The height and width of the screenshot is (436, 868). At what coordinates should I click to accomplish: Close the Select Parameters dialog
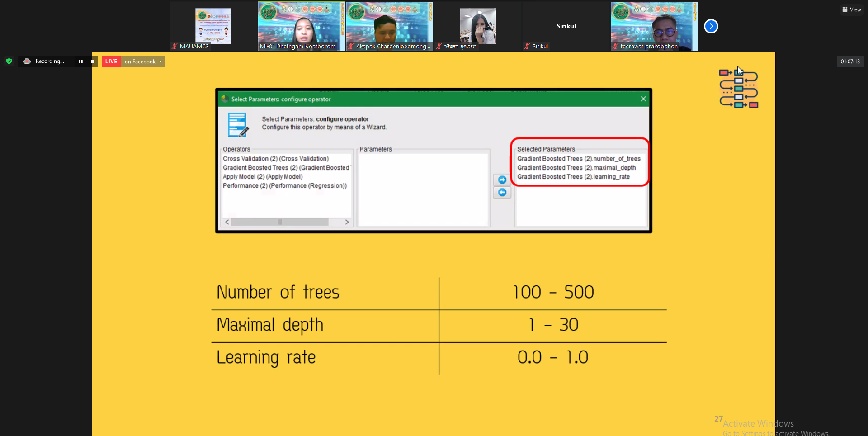(643, 99)
